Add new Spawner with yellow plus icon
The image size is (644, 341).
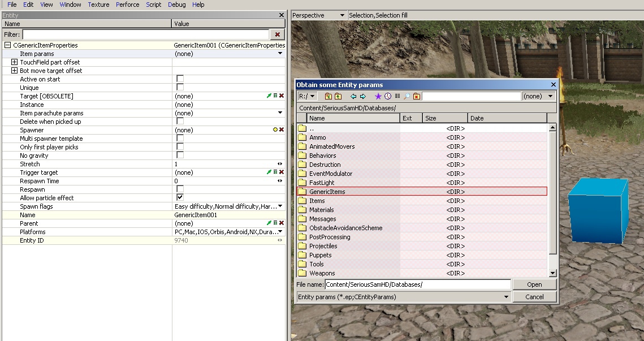click(275, 130)
